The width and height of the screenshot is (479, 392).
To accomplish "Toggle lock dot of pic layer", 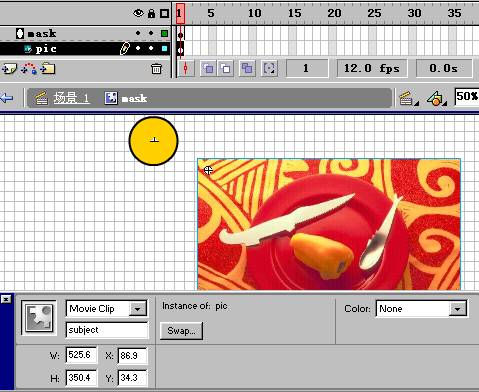I will (x=151, y=48).
